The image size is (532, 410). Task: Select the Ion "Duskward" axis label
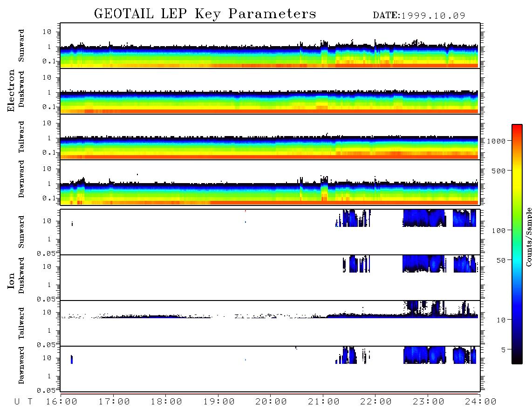[x=21, y=275]
